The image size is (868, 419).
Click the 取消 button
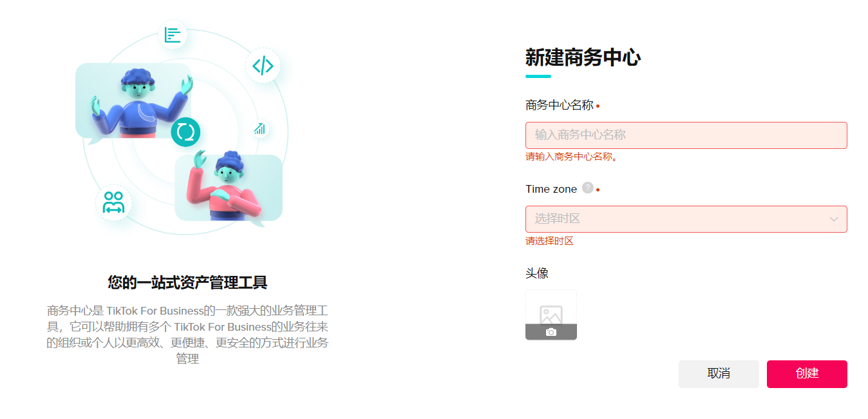[x=719, y=374]
